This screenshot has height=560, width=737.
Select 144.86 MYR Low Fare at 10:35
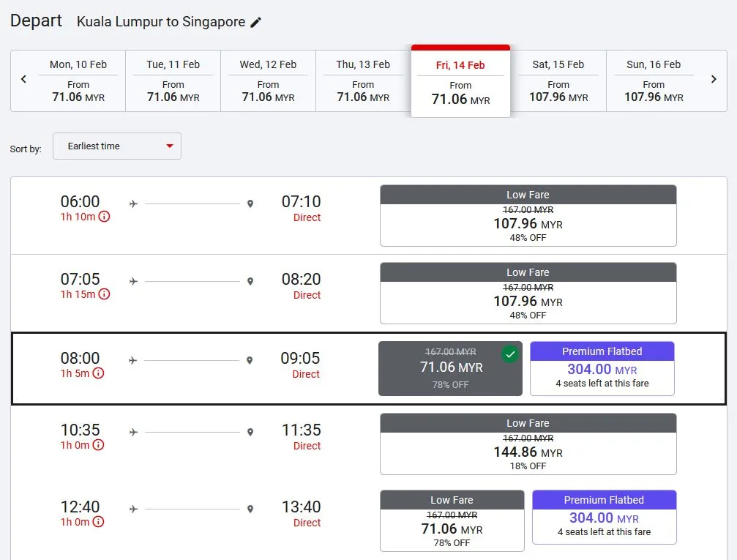tap(528, 444)
